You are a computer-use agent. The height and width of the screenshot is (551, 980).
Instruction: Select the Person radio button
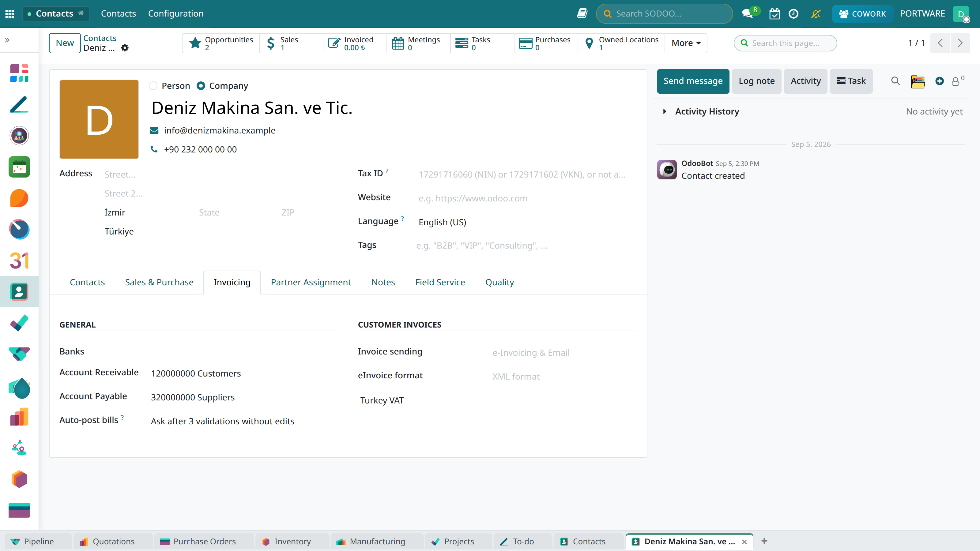point(153,86)
